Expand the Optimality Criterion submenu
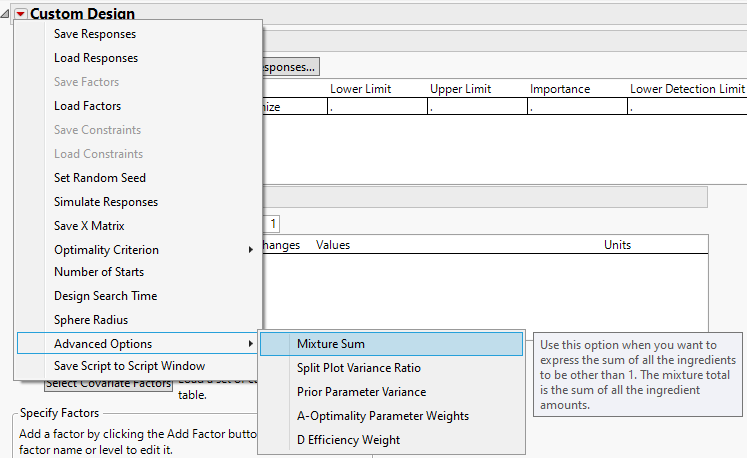The width and height of the screenshot is (747, 458). [x=106, y=250]
